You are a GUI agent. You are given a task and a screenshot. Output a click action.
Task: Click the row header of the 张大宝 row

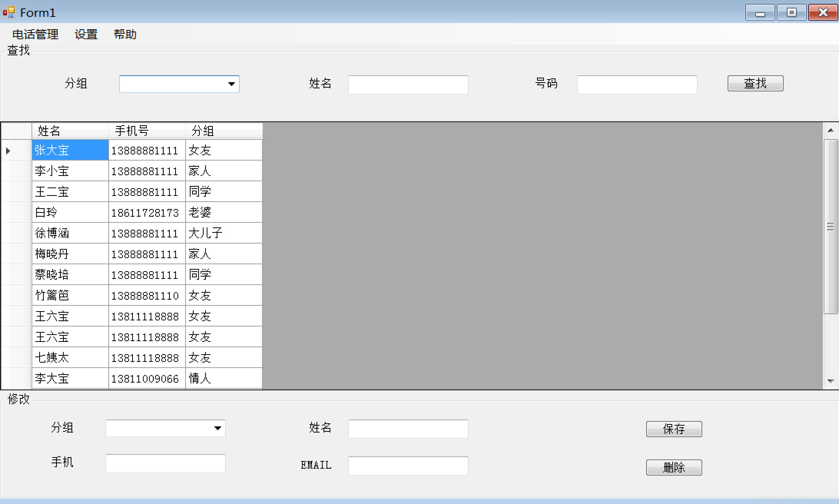(17, 150)
